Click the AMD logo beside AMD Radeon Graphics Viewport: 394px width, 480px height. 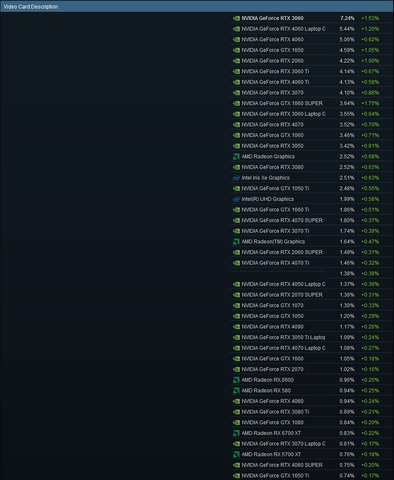point(236,157)
